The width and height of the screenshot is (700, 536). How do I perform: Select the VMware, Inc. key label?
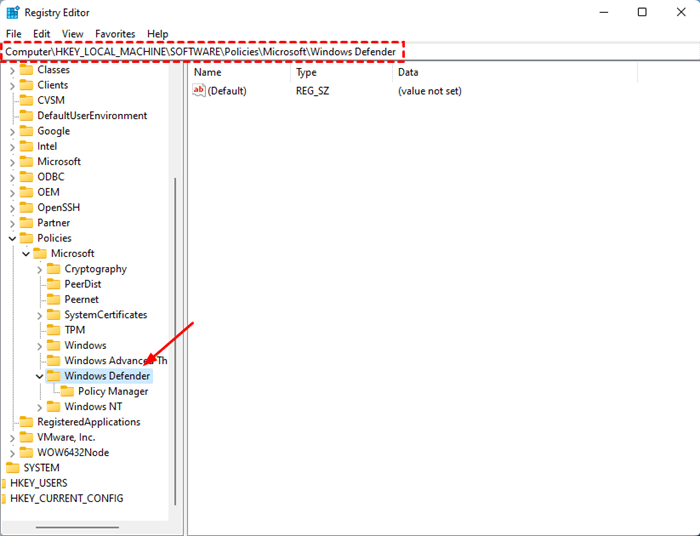[66, 437]
